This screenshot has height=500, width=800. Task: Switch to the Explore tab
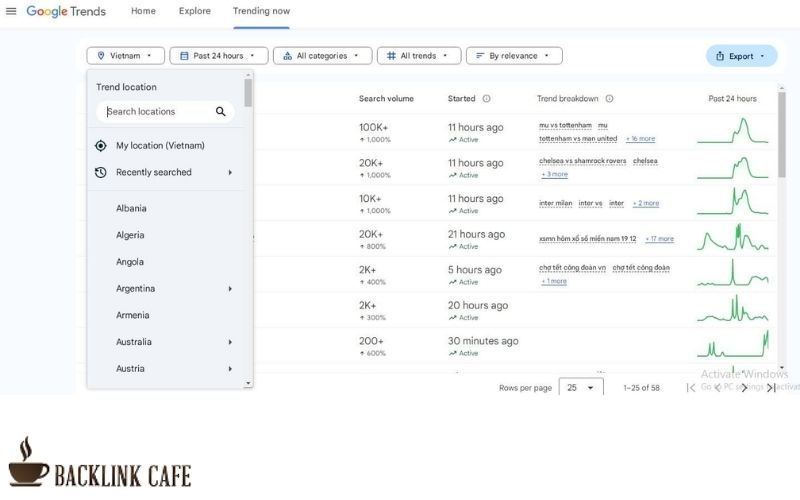[x=194, y=11]
